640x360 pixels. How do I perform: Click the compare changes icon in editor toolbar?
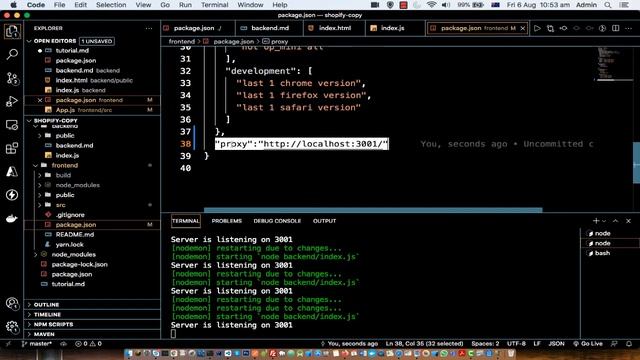pyautogui.click(x=551, y=28)
